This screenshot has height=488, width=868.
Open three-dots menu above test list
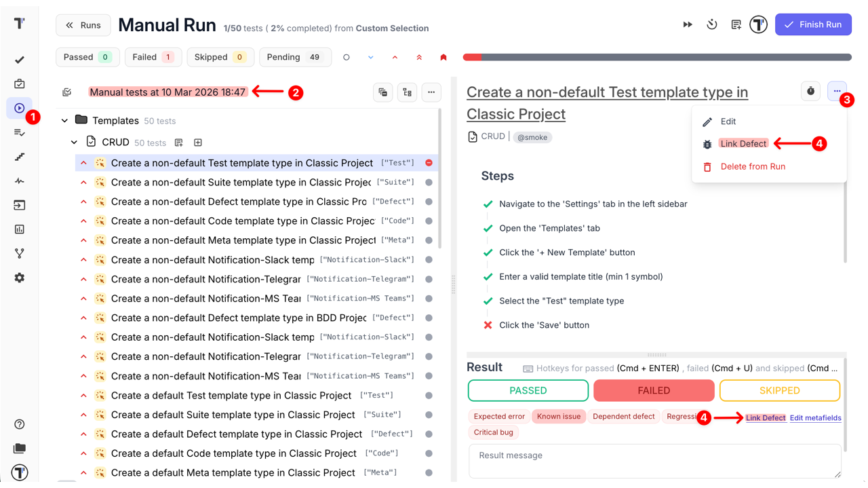(431, 92)
